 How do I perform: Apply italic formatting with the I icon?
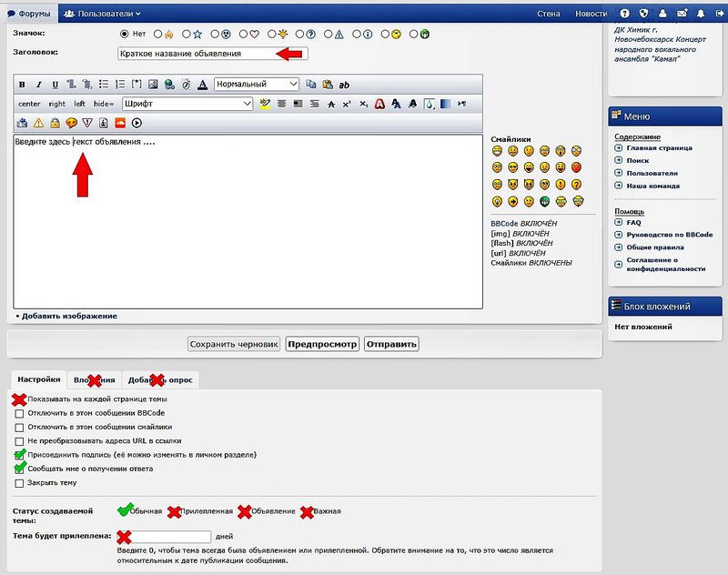(x=38, y=85)
